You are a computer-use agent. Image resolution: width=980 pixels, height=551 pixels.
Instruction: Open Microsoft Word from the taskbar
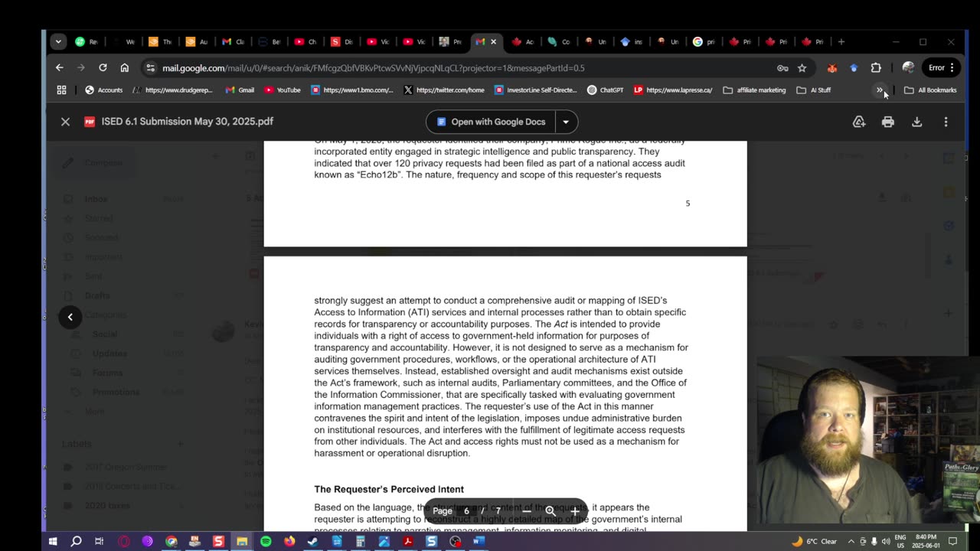[479, 541]
